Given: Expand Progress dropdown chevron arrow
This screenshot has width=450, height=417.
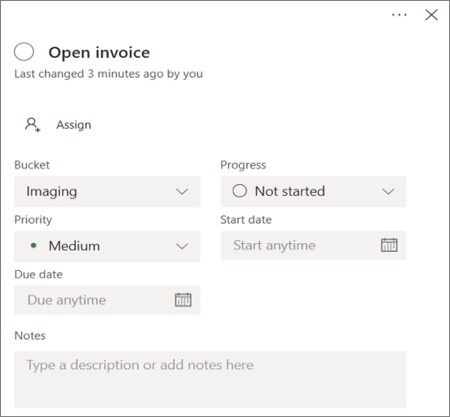Looking at the screenshot, I should 388,192.
